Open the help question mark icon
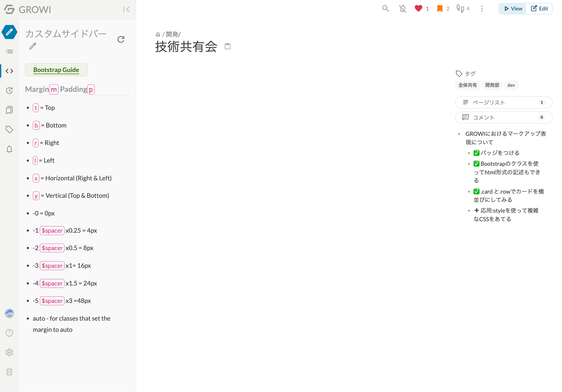The height and width of the screenshot is (392, 562). 9,333
